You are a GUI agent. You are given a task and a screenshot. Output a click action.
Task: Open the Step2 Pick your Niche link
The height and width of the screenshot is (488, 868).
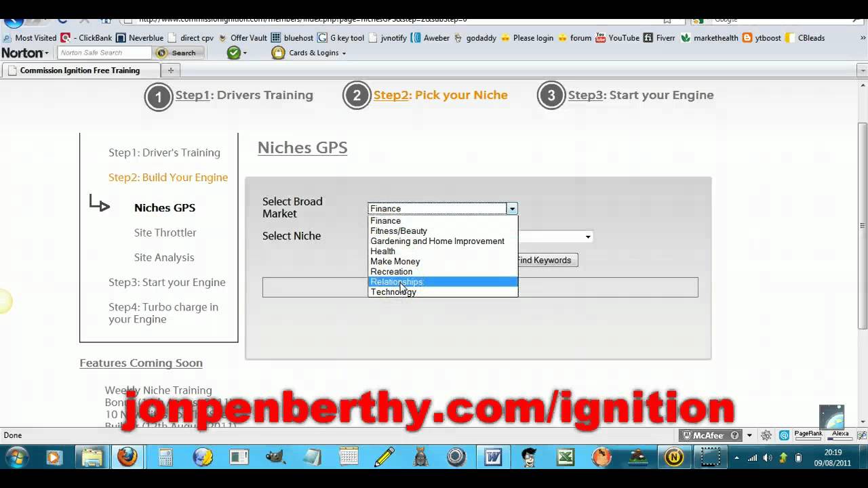coord(440,95)
